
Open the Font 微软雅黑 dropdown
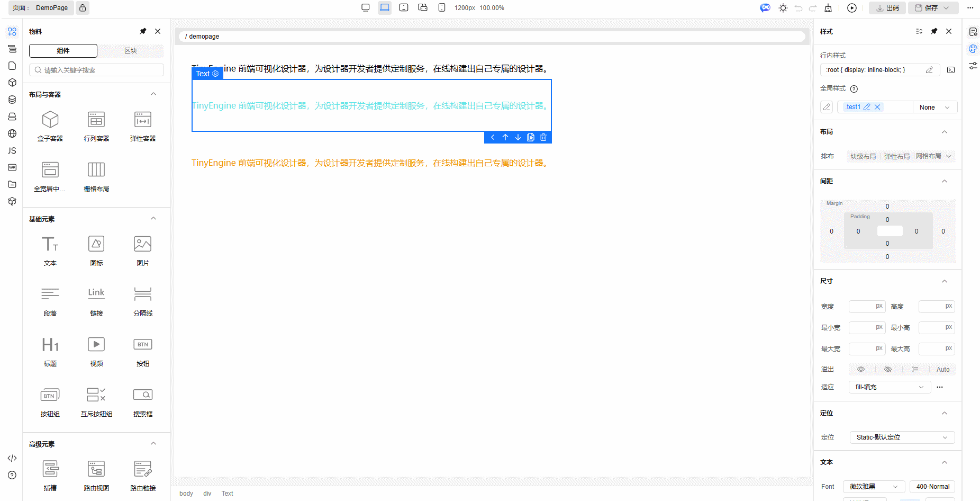point(874,487)
